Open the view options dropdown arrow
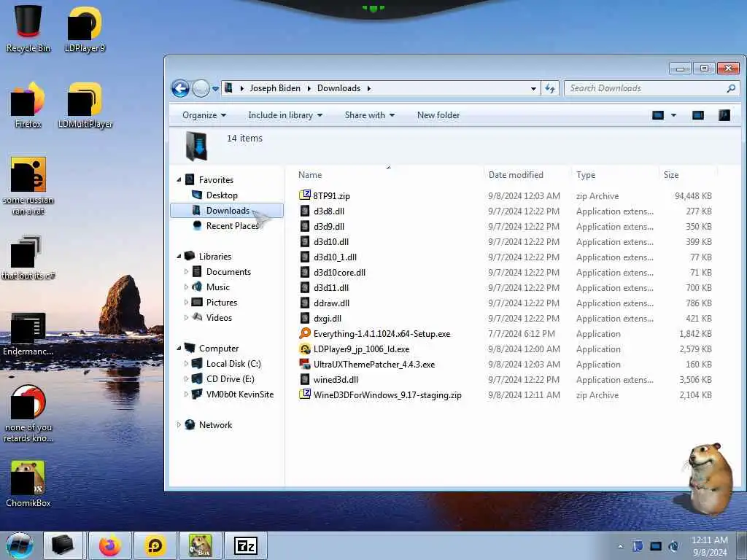Viewport: 747px width, 560px height. pos(673,115)
